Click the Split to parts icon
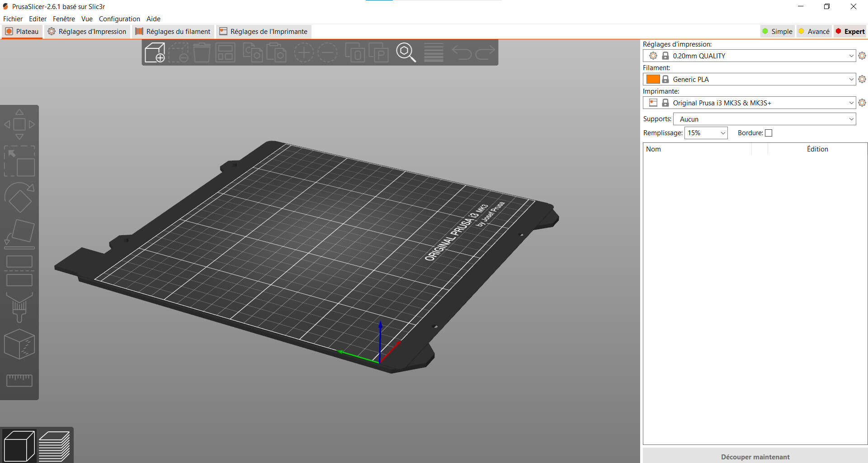 [378, 52]
